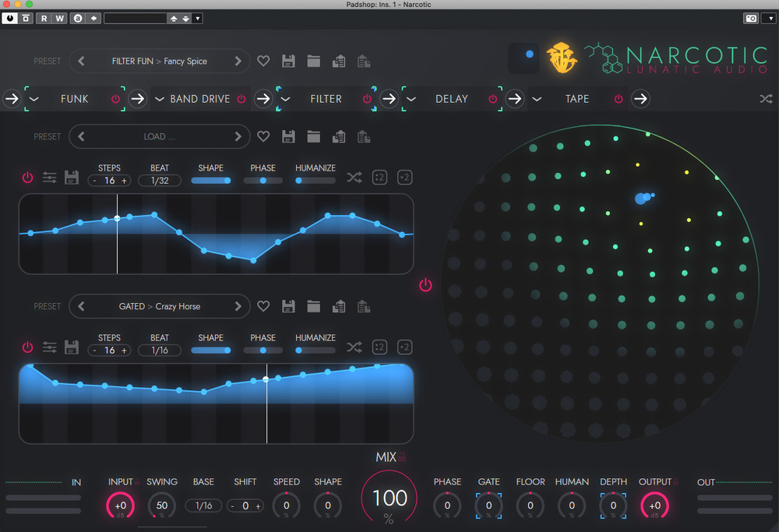Select the TAPE module slot

click(x=577, y=99)
